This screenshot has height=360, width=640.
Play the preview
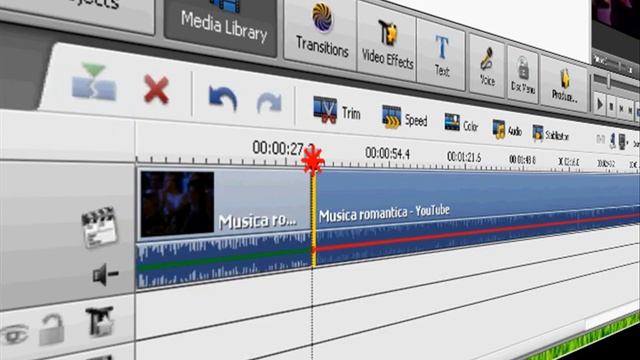click(x=600, y=104)
